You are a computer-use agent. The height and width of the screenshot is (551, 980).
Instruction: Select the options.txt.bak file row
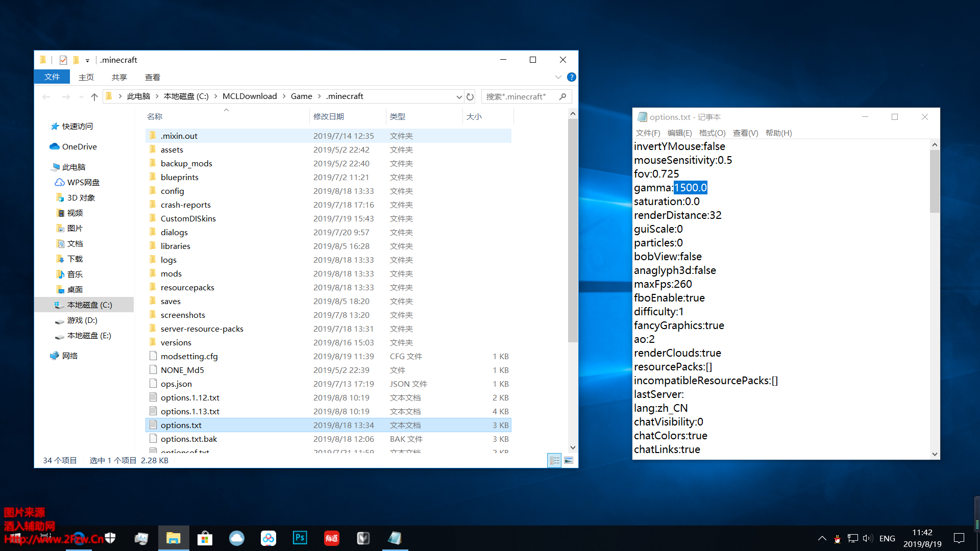[328, 439]
